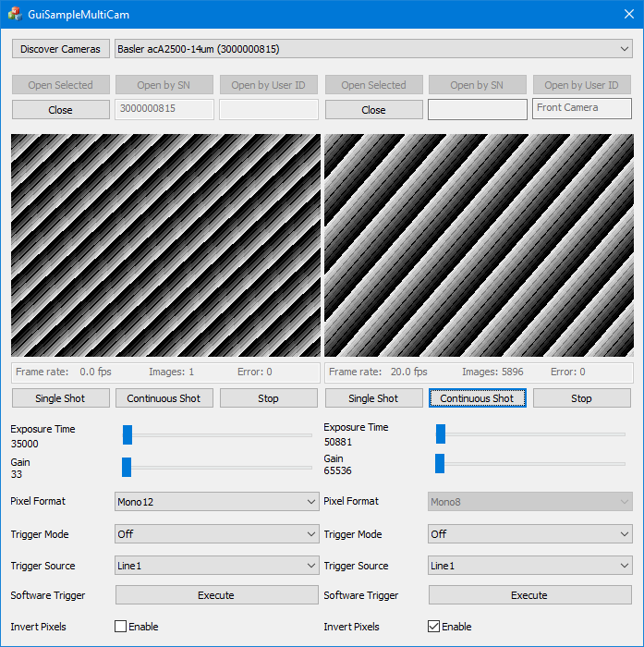This screenshot has height=647, width=644.
Task: Open left Pixel Format Mono12 dropdown
Action: [x=216, y=501]
